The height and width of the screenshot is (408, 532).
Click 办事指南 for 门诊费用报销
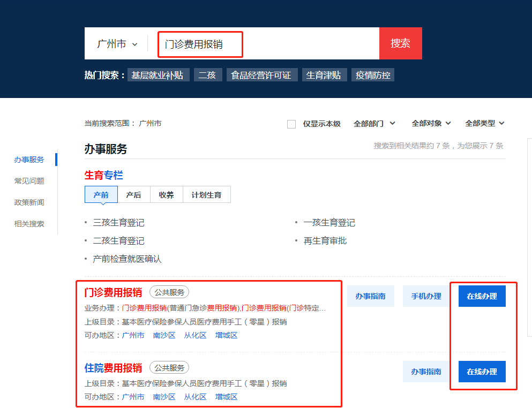coord(370,296)
